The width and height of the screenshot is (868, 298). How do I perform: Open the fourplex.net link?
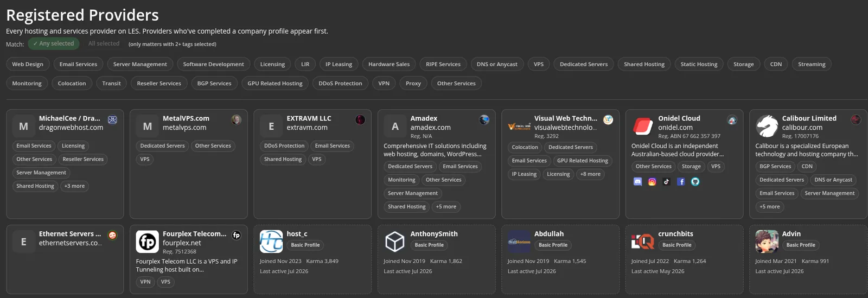(182, 243)
